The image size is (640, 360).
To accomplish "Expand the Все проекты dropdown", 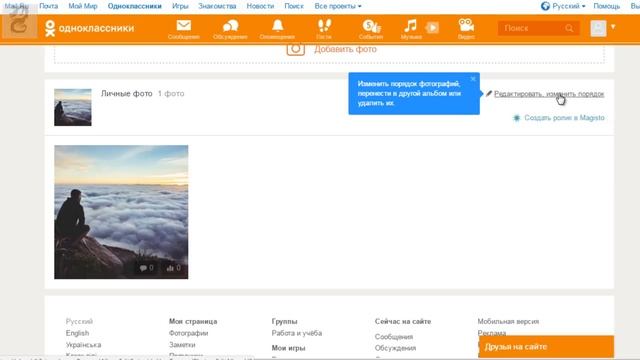I will [x=338, y=6].
